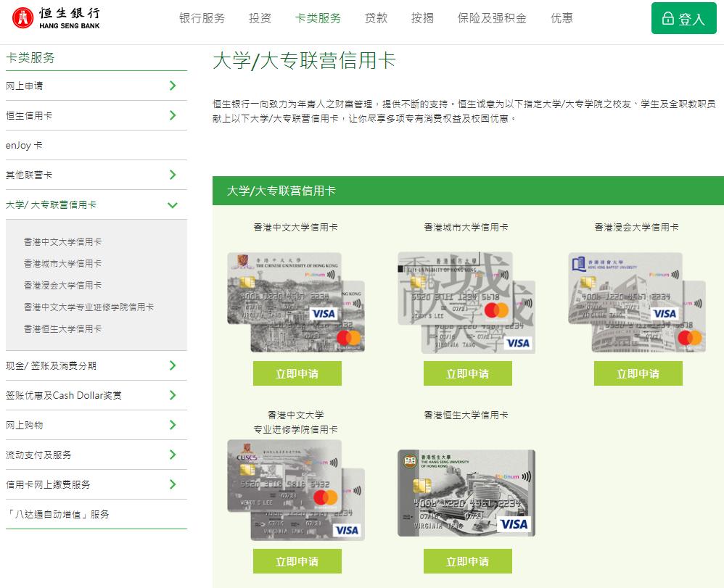The image size is (724, 588).
Task: Select 香港恒生大学信用卡 in sidebar submenu
Action: click(62, 328)
